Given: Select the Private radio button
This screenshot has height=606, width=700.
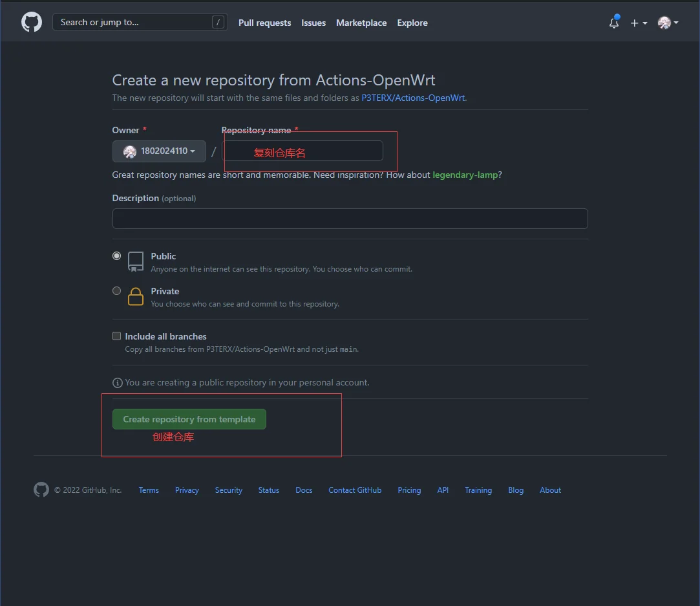Looking at the screenshot, I should click(116, 291).
